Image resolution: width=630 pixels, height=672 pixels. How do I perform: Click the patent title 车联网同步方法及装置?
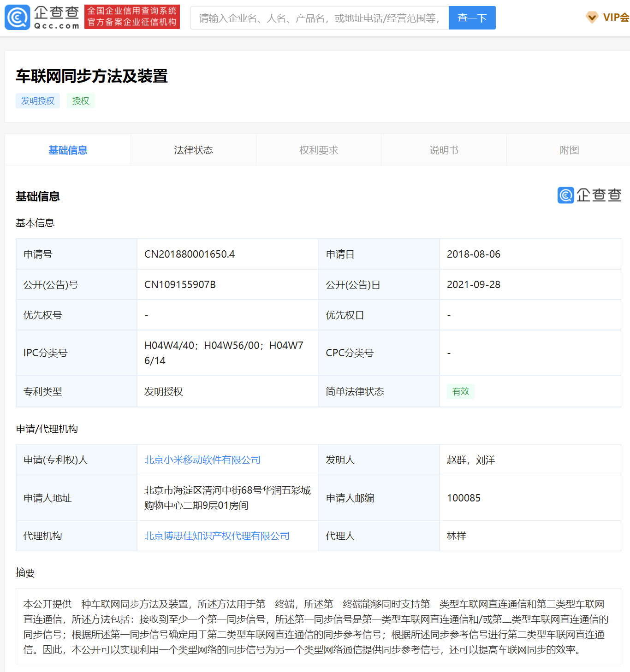(92, 76)
